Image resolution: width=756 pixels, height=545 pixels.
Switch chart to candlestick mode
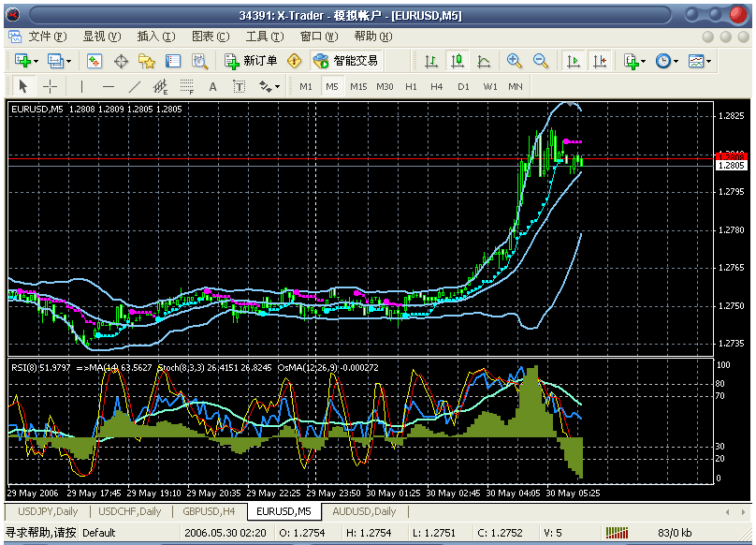pyautogui.click(x=457, y=61)
